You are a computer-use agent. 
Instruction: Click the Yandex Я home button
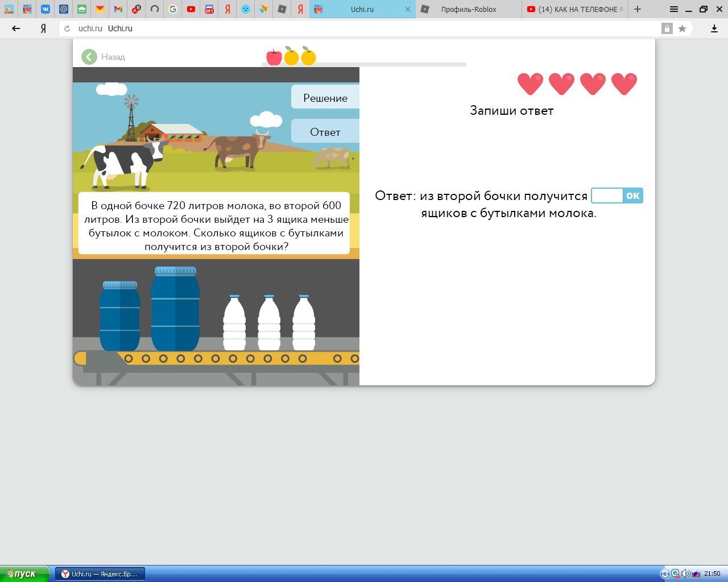point(43,28)
